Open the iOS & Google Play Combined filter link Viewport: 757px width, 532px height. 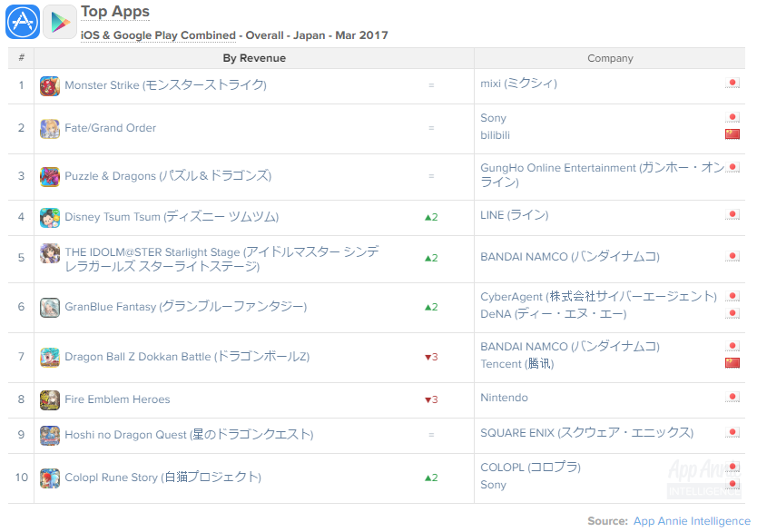click(x=158, y=35)
